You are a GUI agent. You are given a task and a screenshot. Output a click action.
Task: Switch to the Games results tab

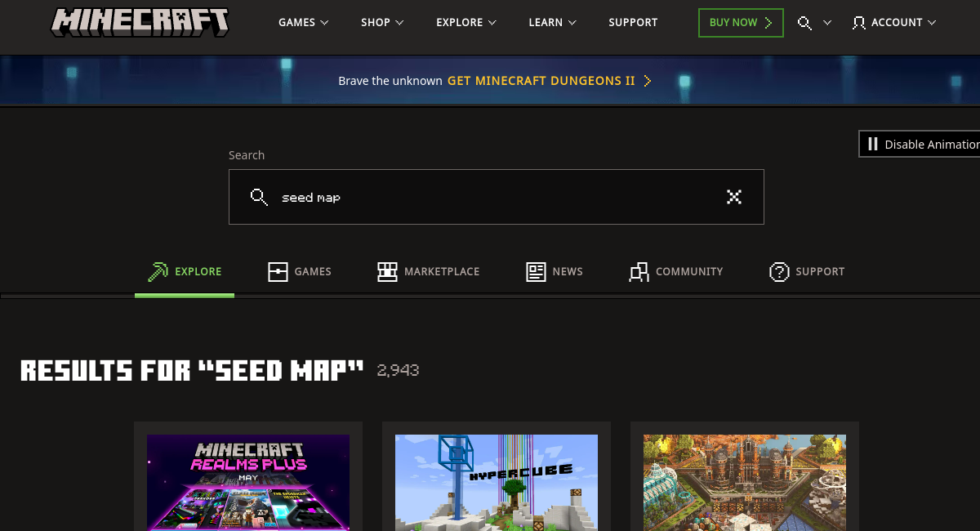tap(300, 272)
